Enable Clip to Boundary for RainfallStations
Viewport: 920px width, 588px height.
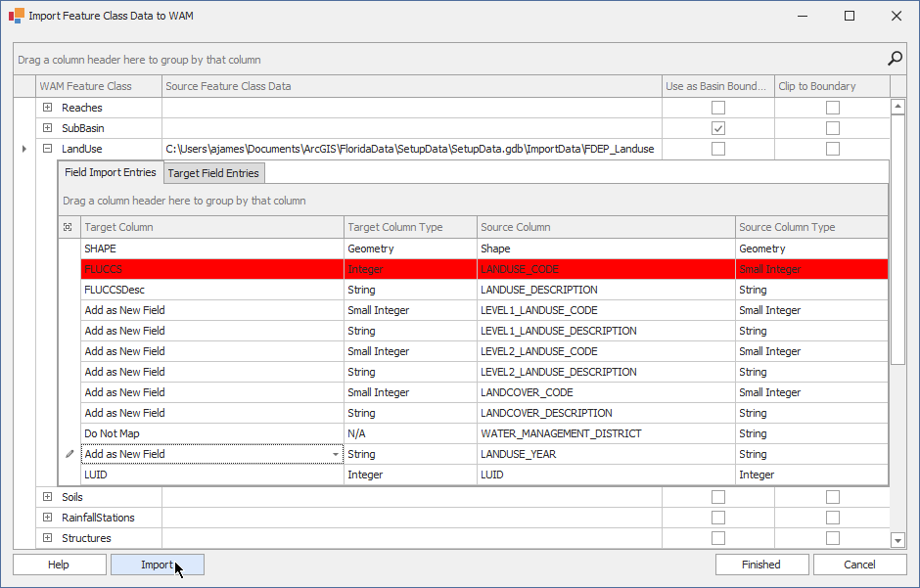point(833,518)
